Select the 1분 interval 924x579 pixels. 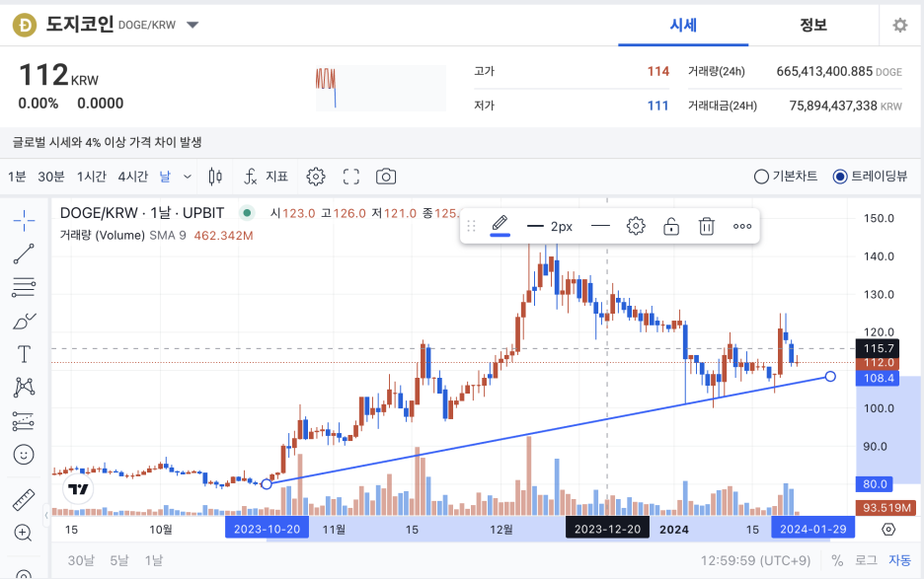coord(17,177)
